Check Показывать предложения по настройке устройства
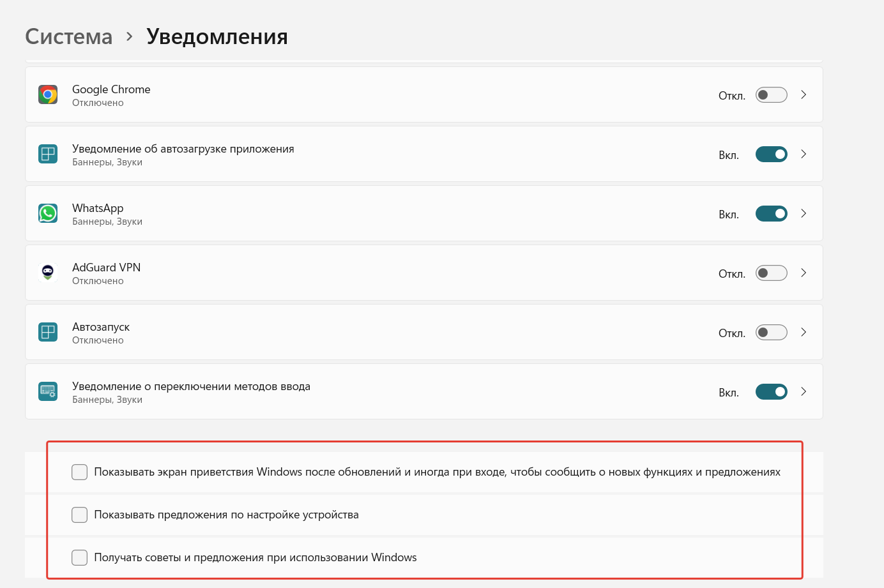Viewport: 884px width, 588px height. click(80, 515)
